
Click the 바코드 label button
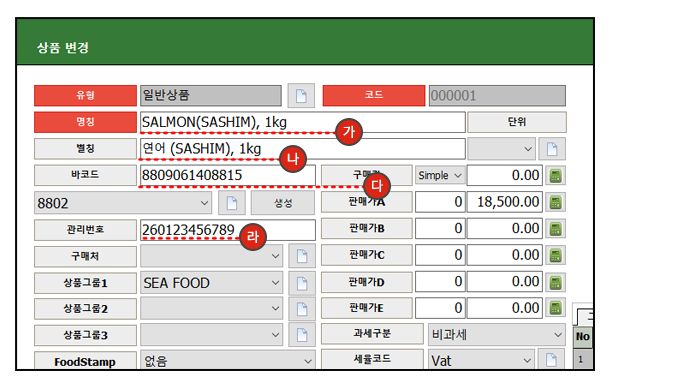85,175
